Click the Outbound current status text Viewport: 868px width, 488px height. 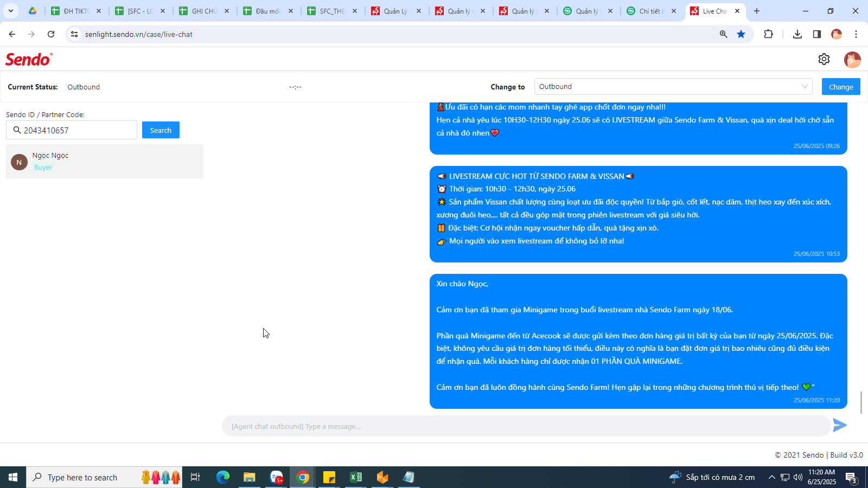84,87
